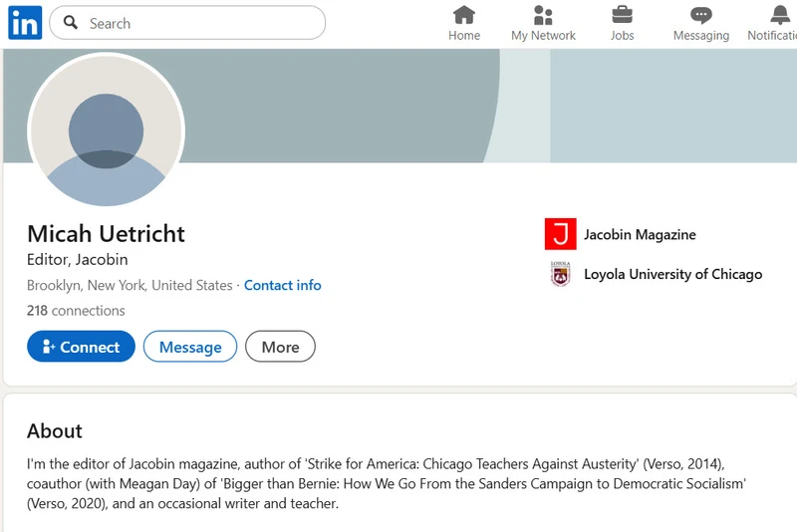Open the Notifications bell icon

coord(780,15)
